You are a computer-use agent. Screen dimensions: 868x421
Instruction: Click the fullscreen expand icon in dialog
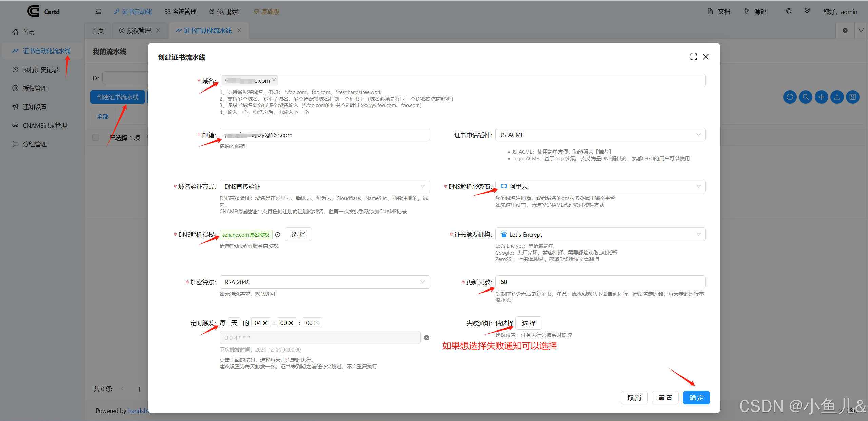point(693,57)
